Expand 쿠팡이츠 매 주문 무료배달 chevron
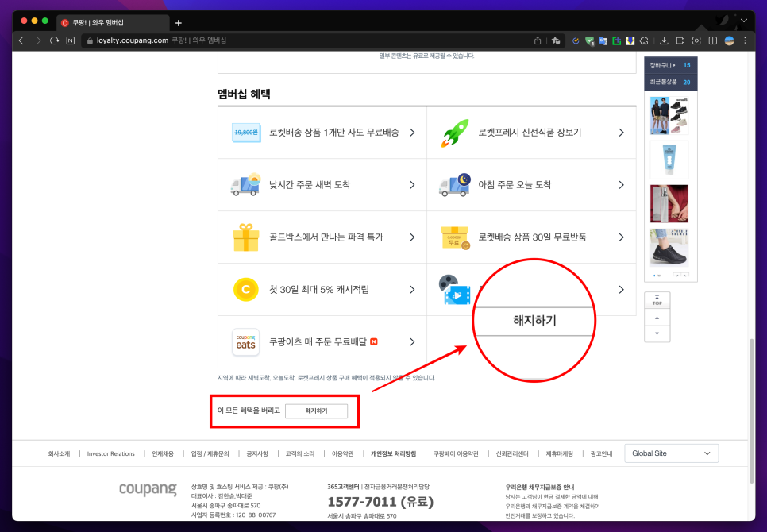This screenshot has width=767, height=532. pyautogui.click(x=412, y=341)
